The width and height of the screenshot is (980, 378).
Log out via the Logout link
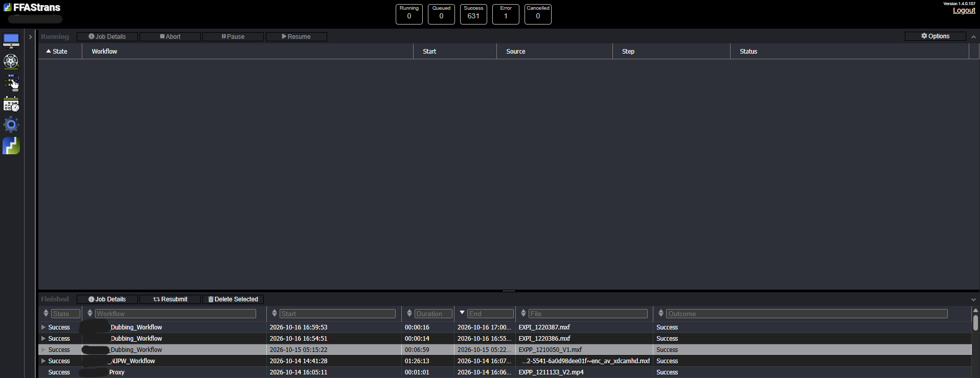point(964,11)
